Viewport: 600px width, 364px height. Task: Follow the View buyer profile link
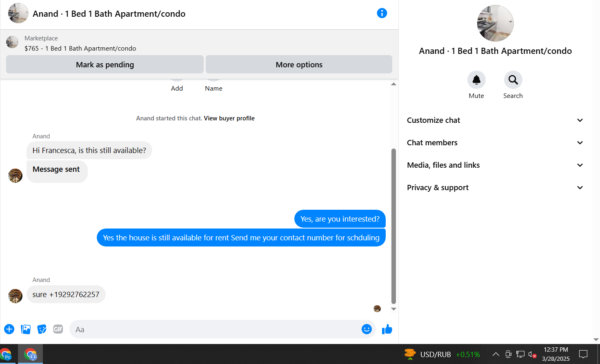click(229, 118)
